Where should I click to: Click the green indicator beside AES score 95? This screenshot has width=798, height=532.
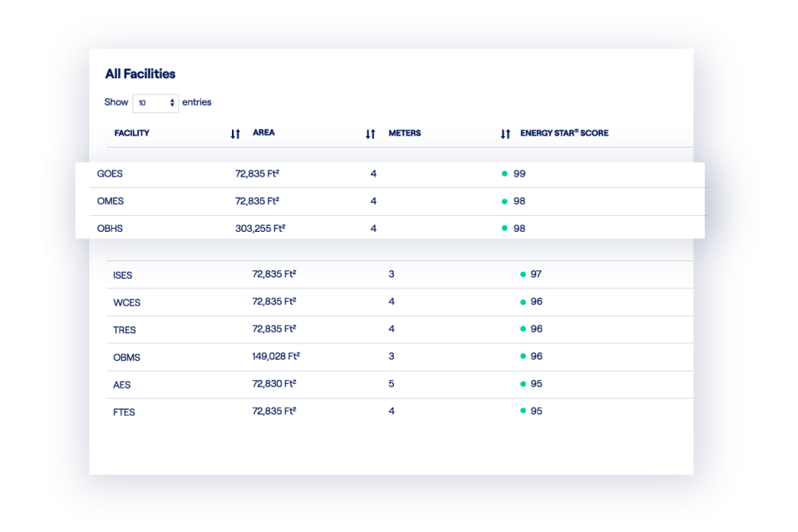click(x=522, y=383)
